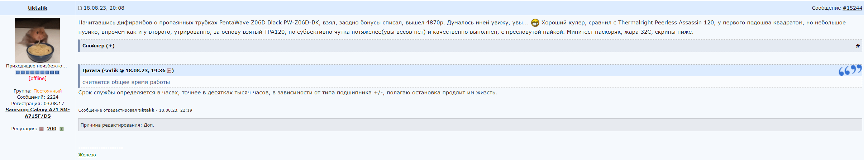Click the quoted text считается общее время работы
Screen dimensions: 868x160
[x=126, y=82]
